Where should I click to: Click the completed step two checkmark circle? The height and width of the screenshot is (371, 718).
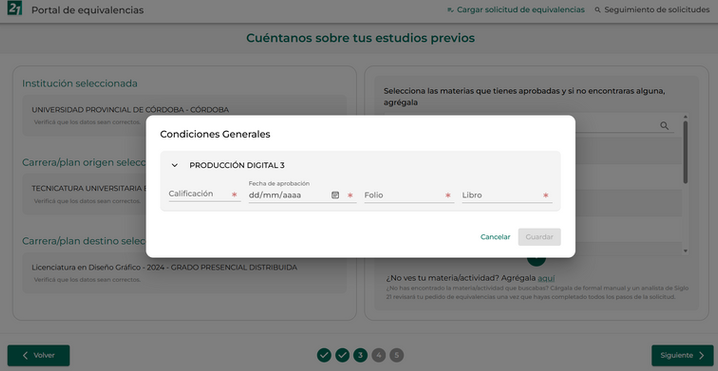pos(342,355)
